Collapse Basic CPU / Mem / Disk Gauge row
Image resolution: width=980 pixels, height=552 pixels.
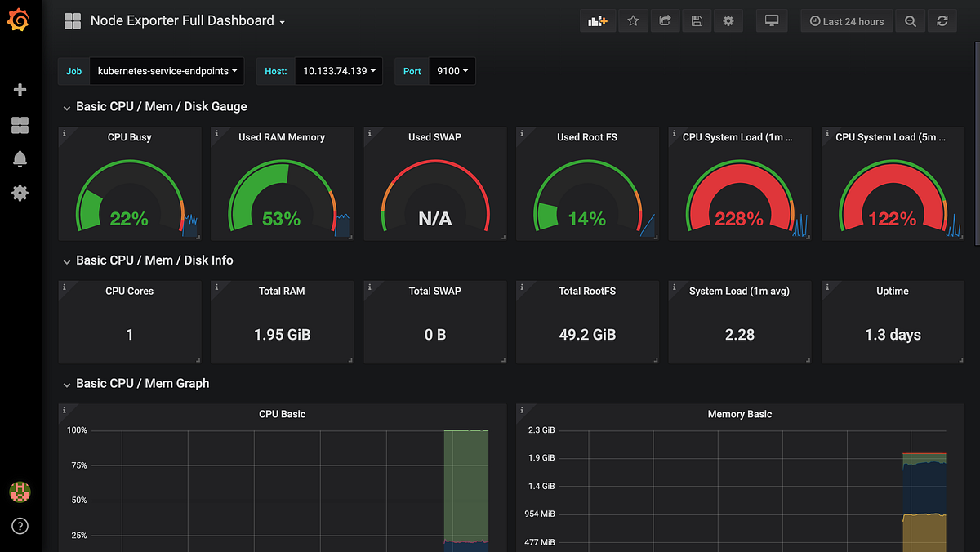[155, 107]
